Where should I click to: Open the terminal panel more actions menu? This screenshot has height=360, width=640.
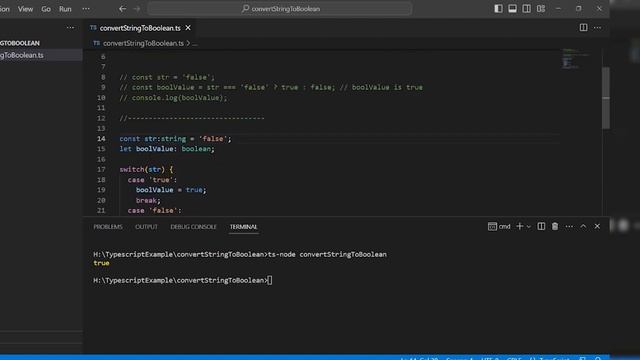569,227
